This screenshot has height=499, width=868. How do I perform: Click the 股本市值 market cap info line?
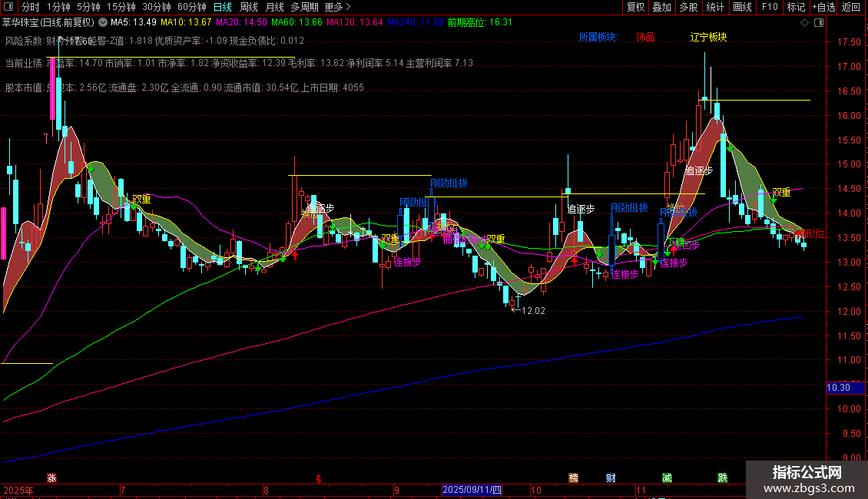(x=184, y=88)
